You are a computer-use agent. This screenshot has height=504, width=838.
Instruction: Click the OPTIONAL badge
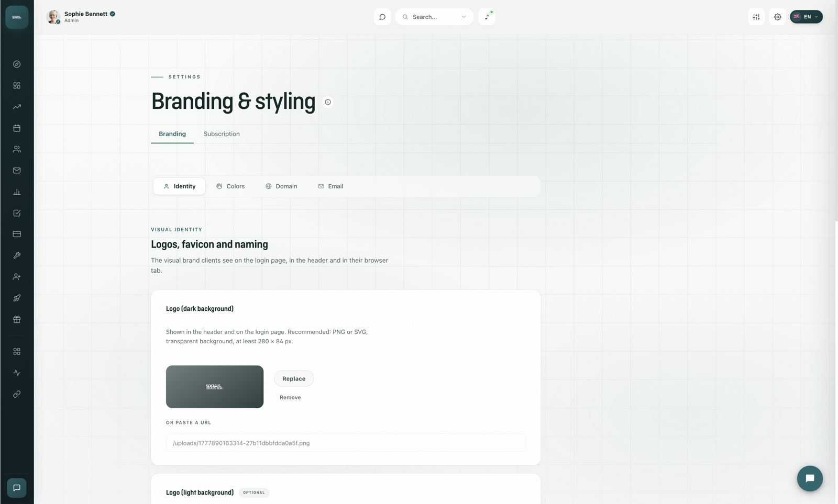point(254,492)
